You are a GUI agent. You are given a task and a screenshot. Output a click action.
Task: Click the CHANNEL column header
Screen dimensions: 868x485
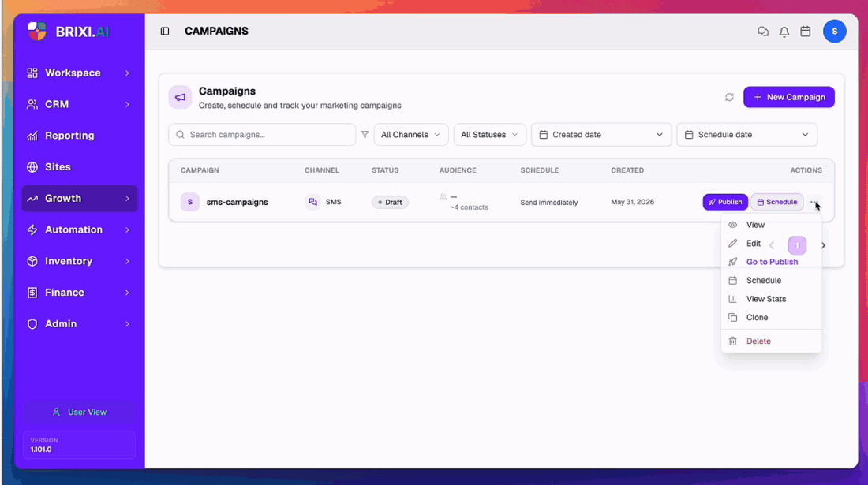tap(322, 170)
